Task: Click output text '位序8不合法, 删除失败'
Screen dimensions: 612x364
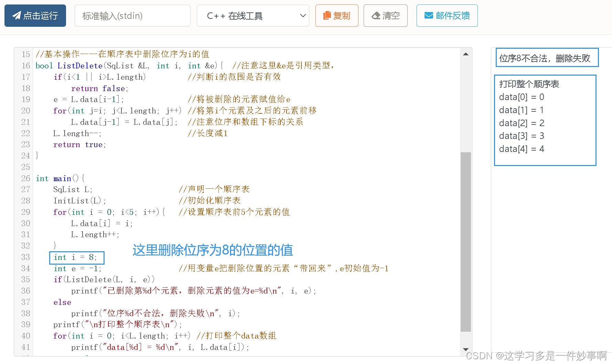Action: coord(545,58)
